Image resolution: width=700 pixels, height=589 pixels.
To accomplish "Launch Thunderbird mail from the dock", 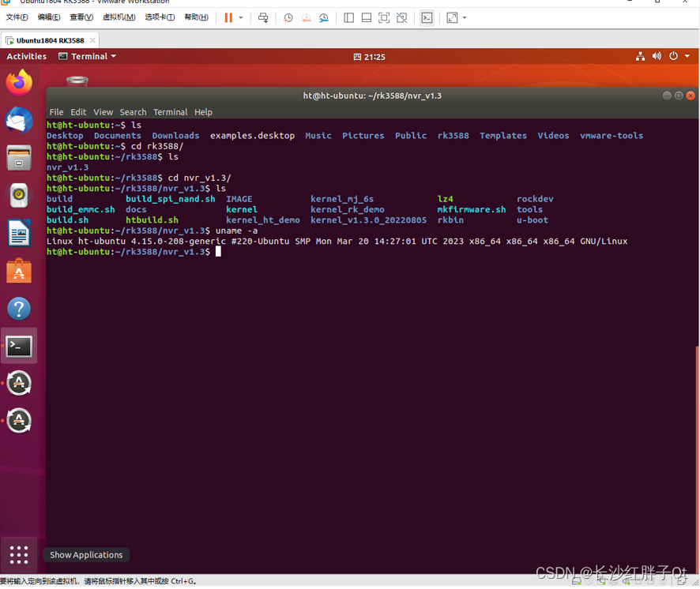I will [x=19, y=121].
